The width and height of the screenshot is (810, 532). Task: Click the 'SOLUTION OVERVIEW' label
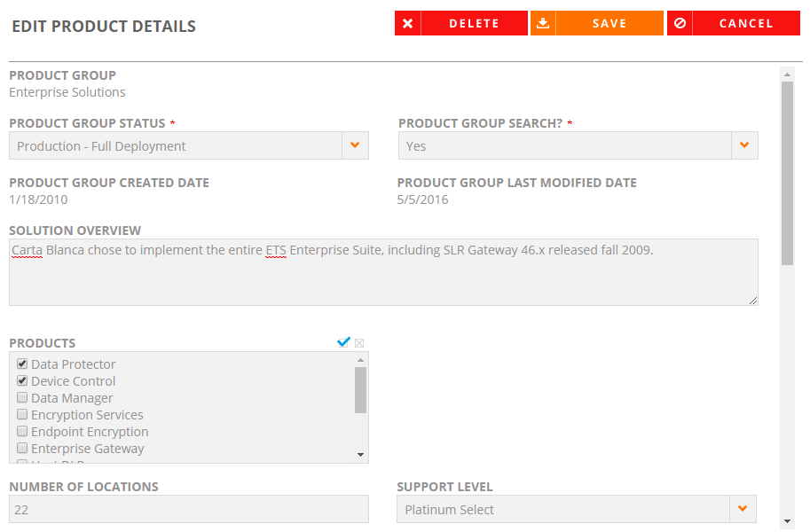75,231
